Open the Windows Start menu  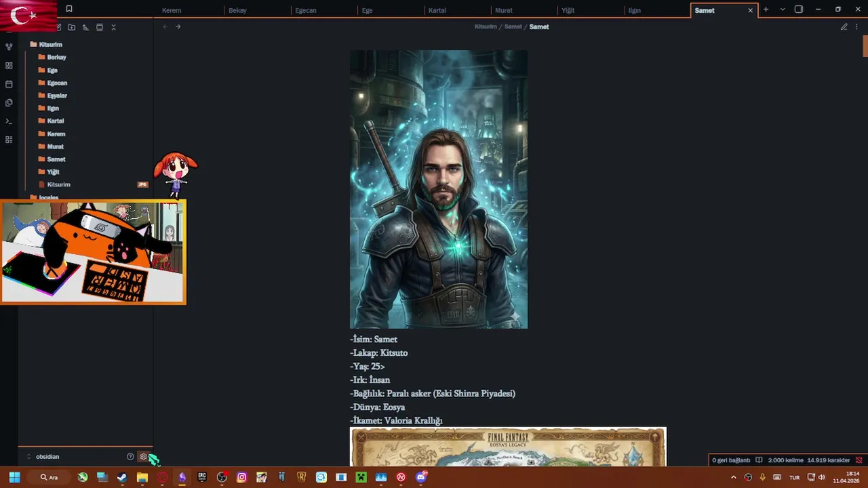(14, 477)
